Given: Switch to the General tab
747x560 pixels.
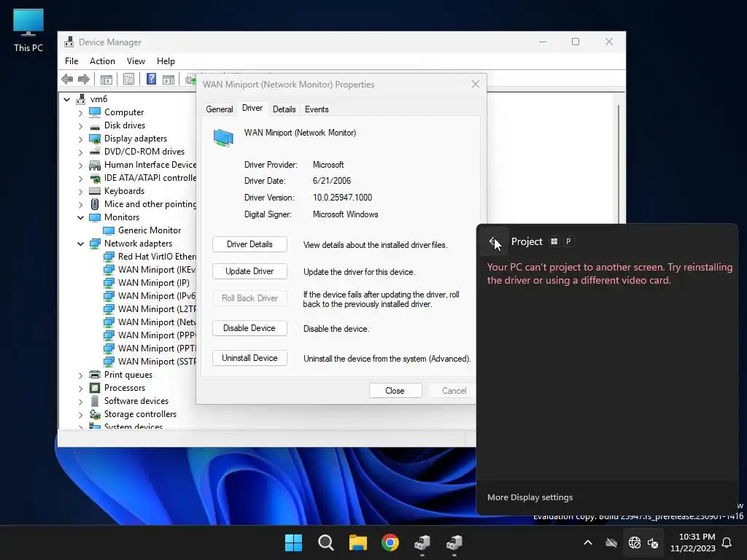Looking at the screenshot, I should [219, 109].
